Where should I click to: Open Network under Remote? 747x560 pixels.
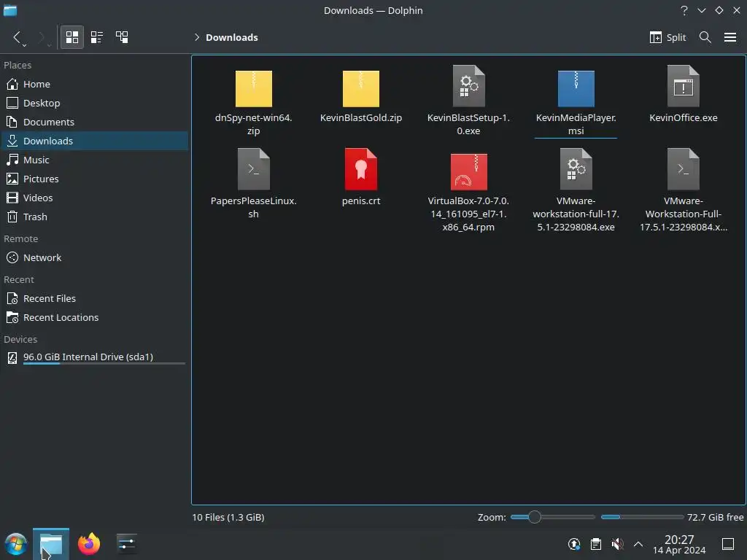tap(94, 257)
